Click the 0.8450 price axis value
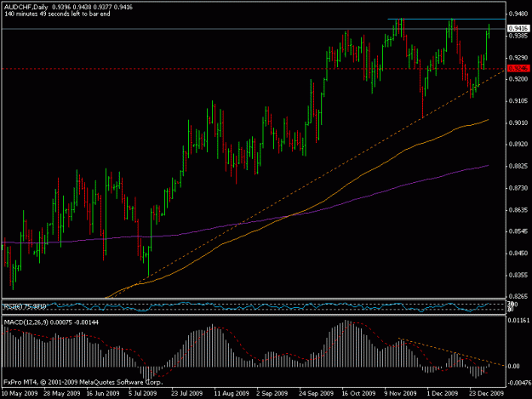Viewport: 532px width, 399px height. point(518,253)
